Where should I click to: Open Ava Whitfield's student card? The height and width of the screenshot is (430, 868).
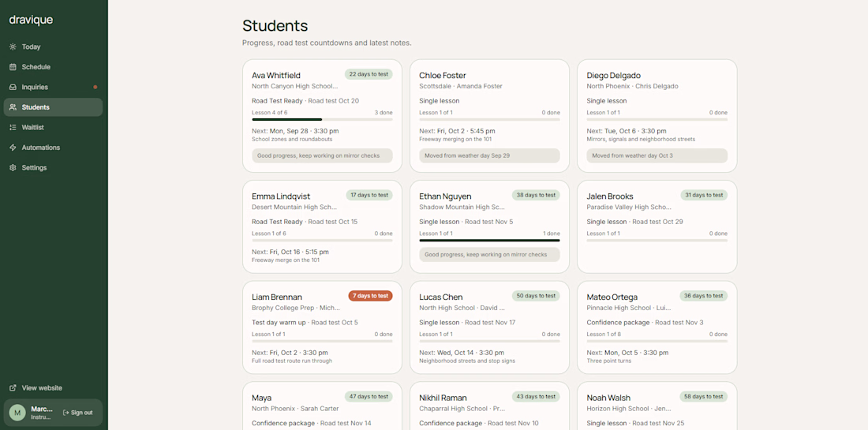[x=322, y=116]
